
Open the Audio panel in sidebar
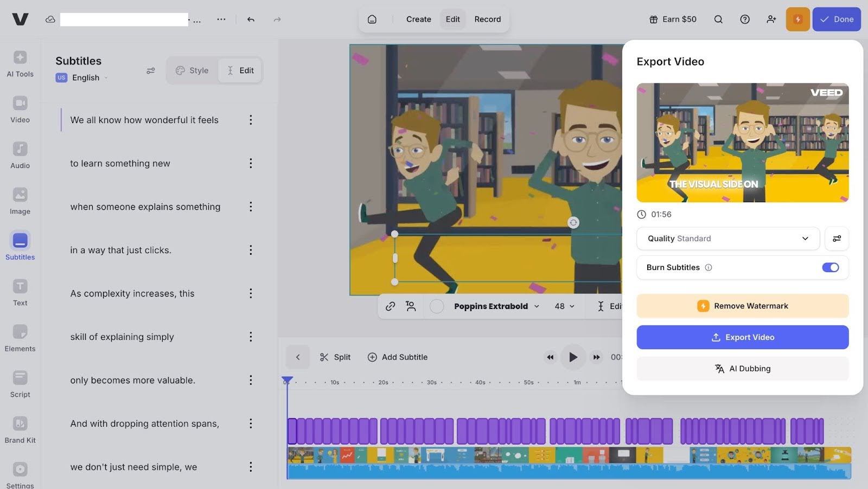click(x=20, y=155)
